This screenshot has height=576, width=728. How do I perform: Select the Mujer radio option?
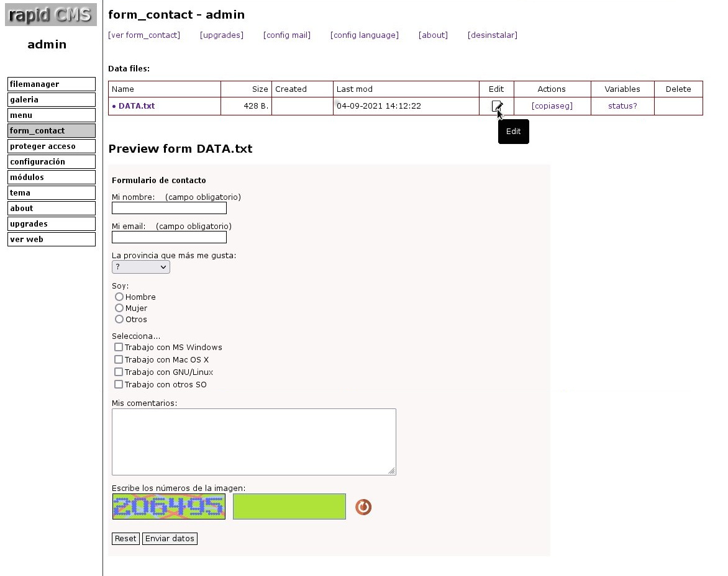(x=119, y=308)
